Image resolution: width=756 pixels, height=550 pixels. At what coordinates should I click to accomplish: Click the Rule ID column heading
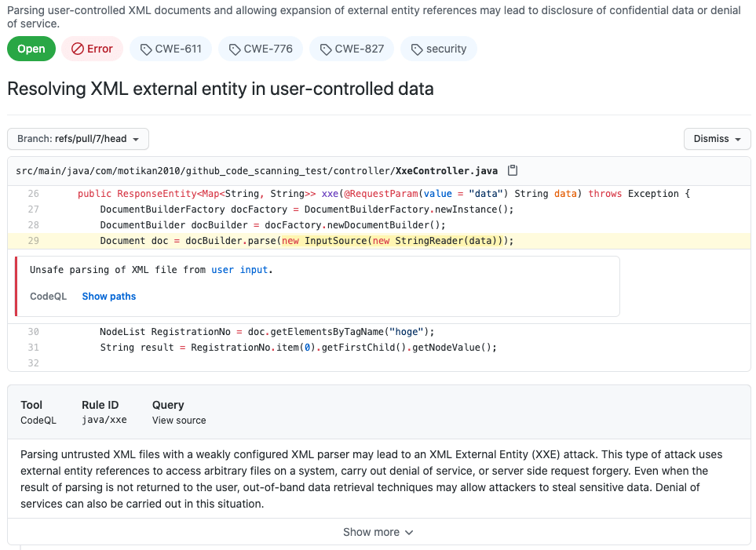tap(100, 405)
